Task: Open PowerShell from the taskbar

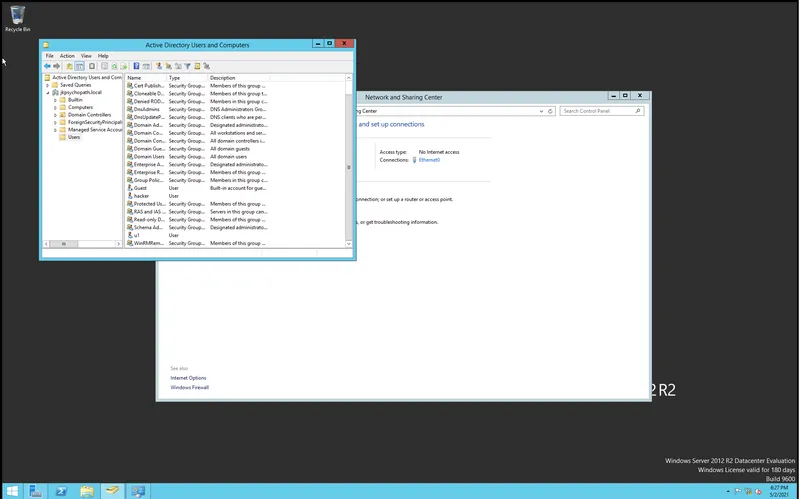Action: [61, 491]
